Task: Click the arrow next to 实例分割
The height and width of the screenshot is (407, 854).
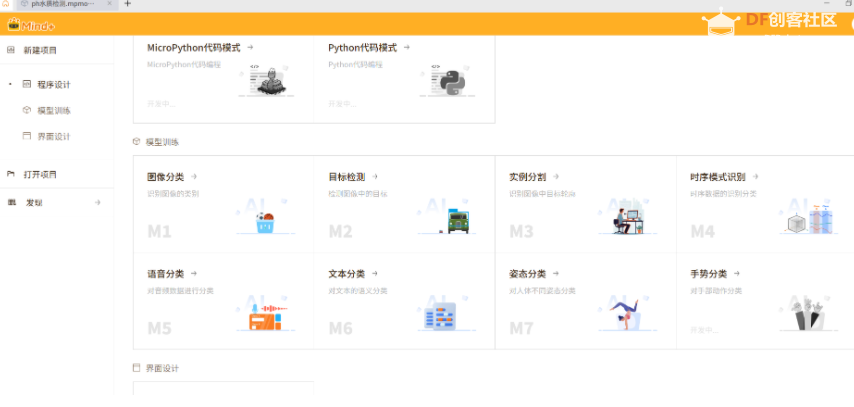Action: coord(556,177)
